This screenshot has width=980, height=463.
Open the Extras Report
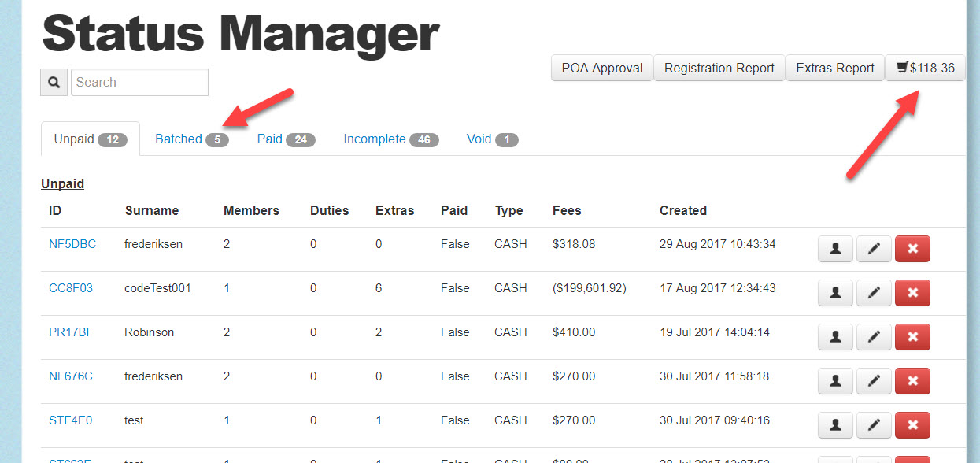coord(835,68)
